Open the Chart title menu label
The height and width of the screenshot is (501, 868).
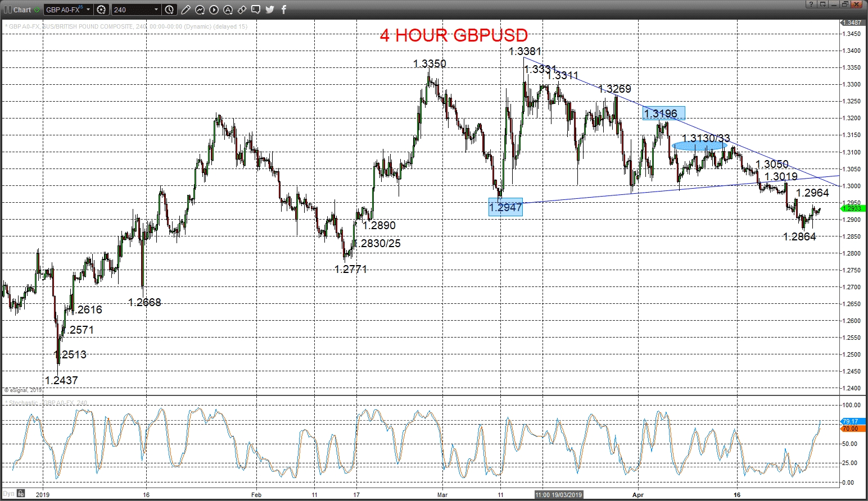pyautogui.click(x=22, y=10)
